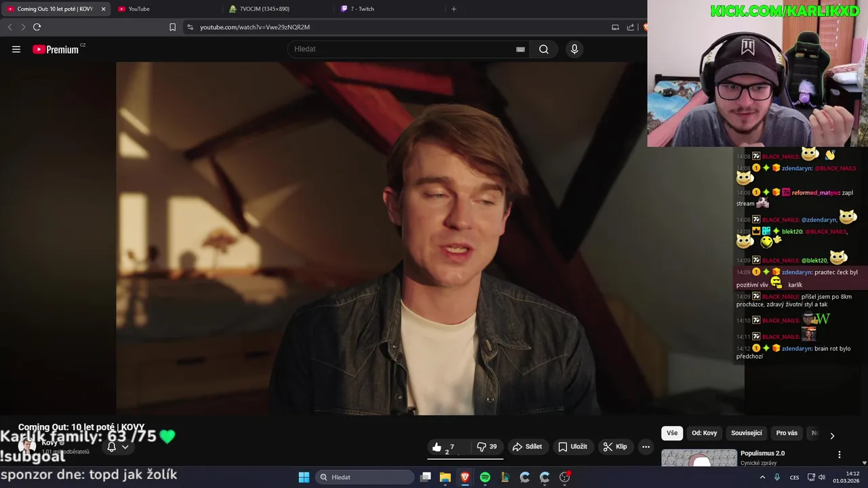
Task: Open Populismus 2.0 video options menu
Action: [x=840, y=455]
